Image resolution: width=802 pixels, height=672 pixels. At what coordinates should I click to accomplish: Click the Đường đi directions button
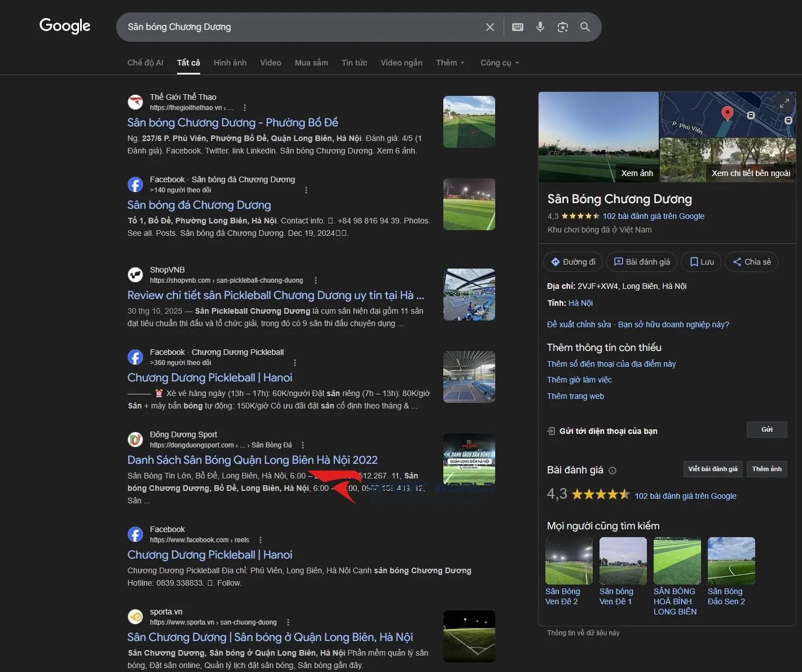tap(573, 262)
